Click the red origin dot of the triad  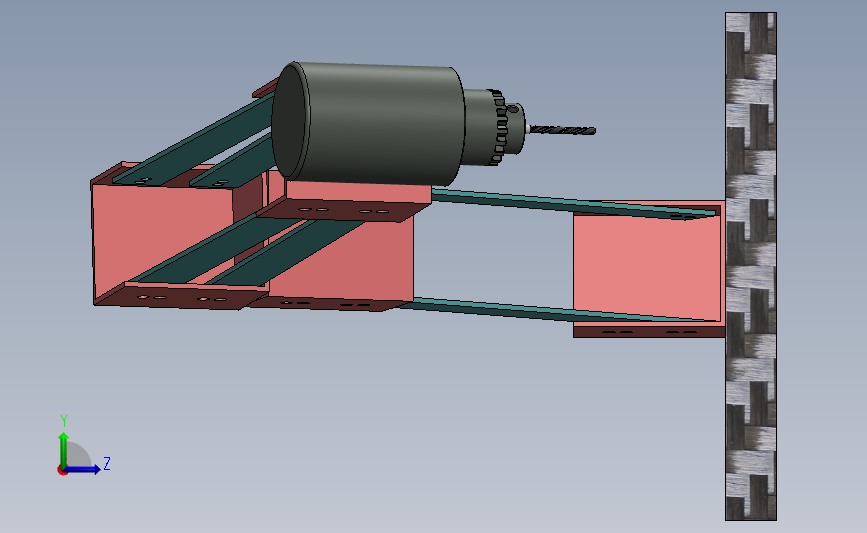pyautogui.click(x=62, y=471)
